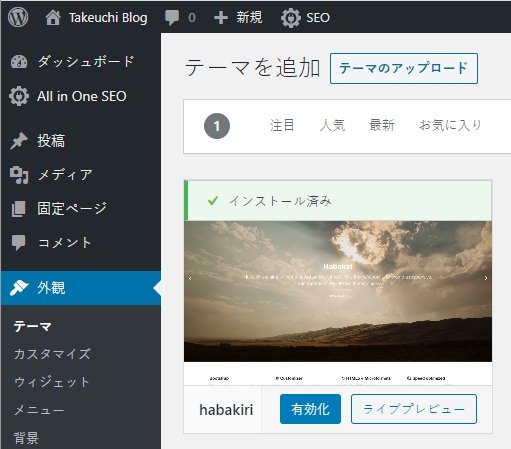This screenshot has height=449, width=511.
Task: Open 投稿 in the sidebar
Action: (51, 141)
